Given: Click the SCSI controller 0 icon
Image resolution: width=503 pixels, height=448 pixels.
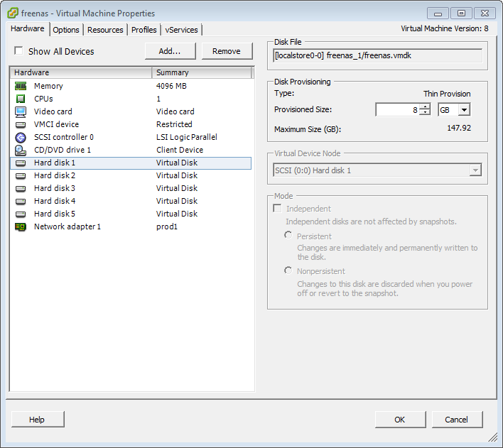Looking at the screenshot, I should pyautogui.click(x=21, y=137).
